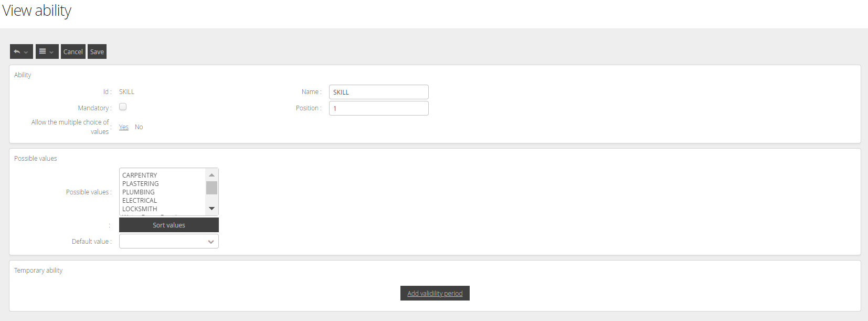Image resolution: width=868 pixels, height=321 pixels.
Task: Select No for multiple choice of values
Action: point(139,127)
